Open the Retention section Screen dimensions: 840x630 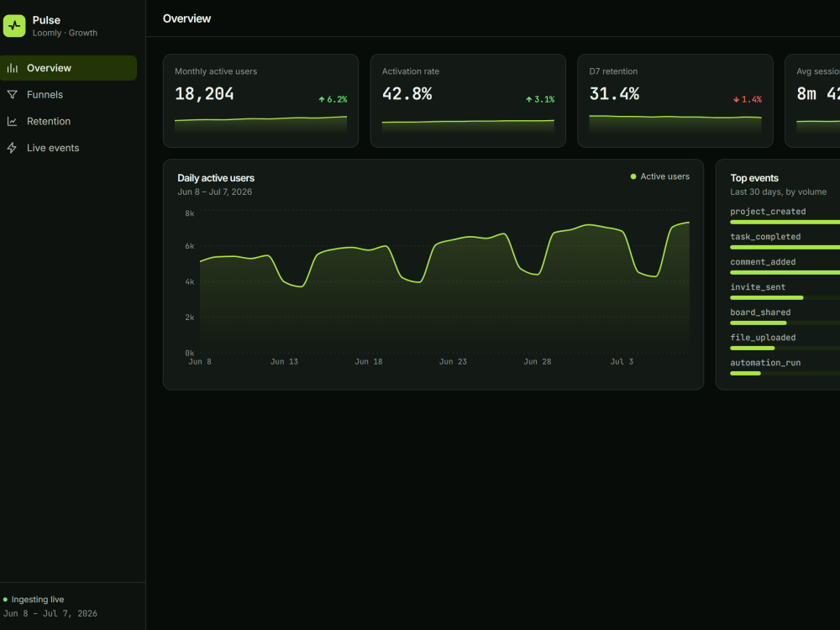[68, 122]
